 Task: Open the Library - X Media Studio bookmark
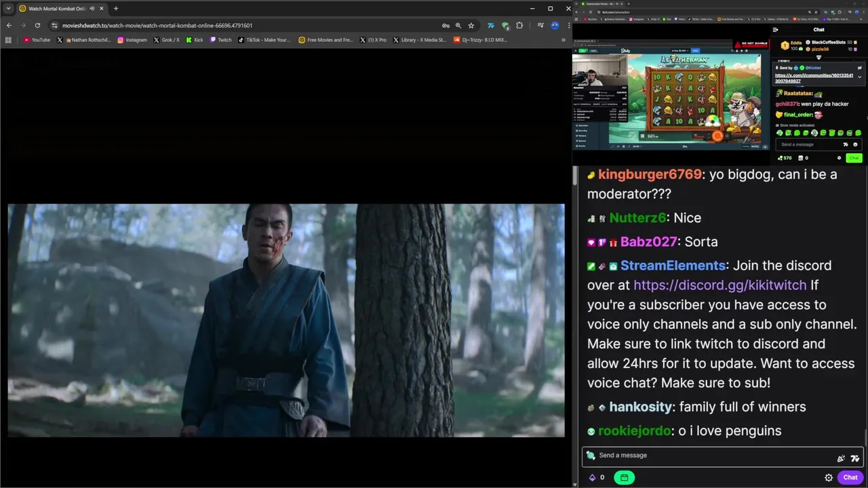(x=419, y=40)
